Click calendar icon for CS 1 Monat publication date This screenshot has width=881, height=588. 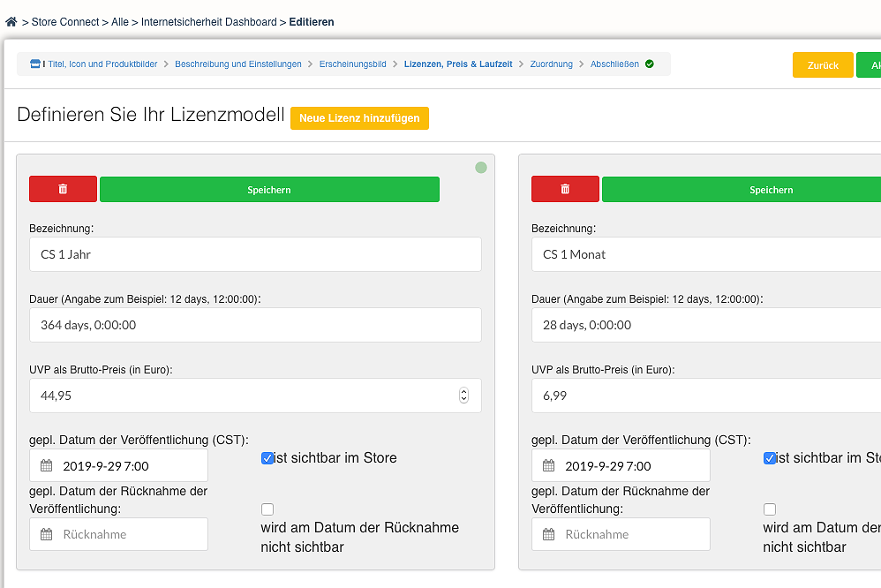[549, 466]
